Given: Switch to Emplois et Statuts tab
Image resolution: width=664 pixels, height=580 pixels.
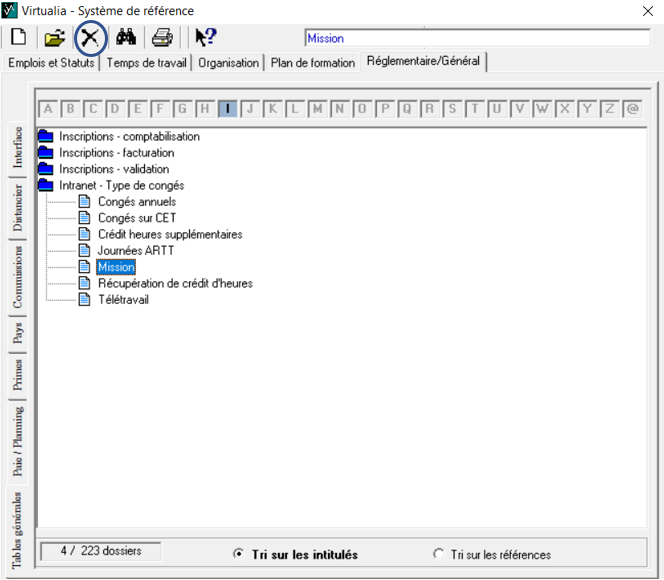Looking at the screenshot, I should 51,62.
